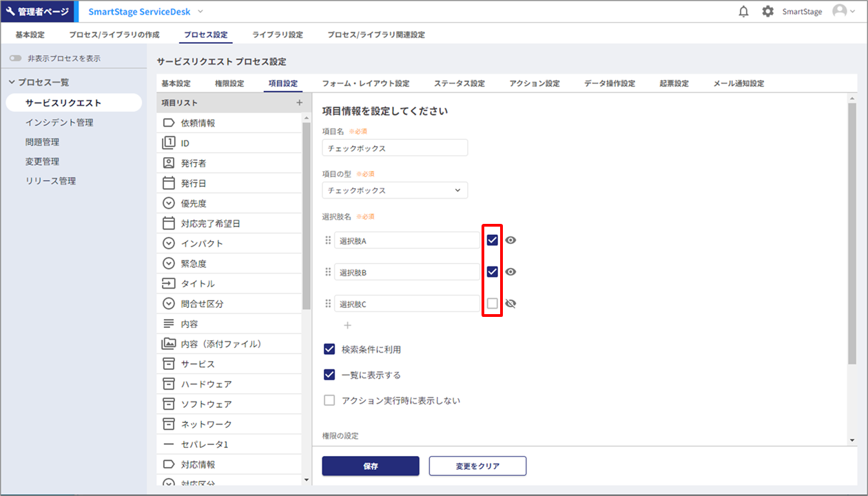Show hidden 選択肢C via crossed eye icon

510,303
